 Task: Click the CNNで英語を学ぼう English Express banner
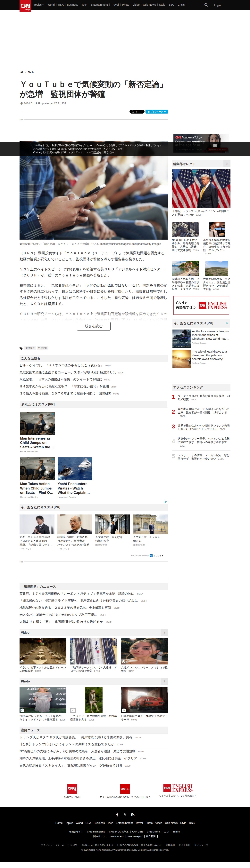pyautogui.click(x=201, y=305)
